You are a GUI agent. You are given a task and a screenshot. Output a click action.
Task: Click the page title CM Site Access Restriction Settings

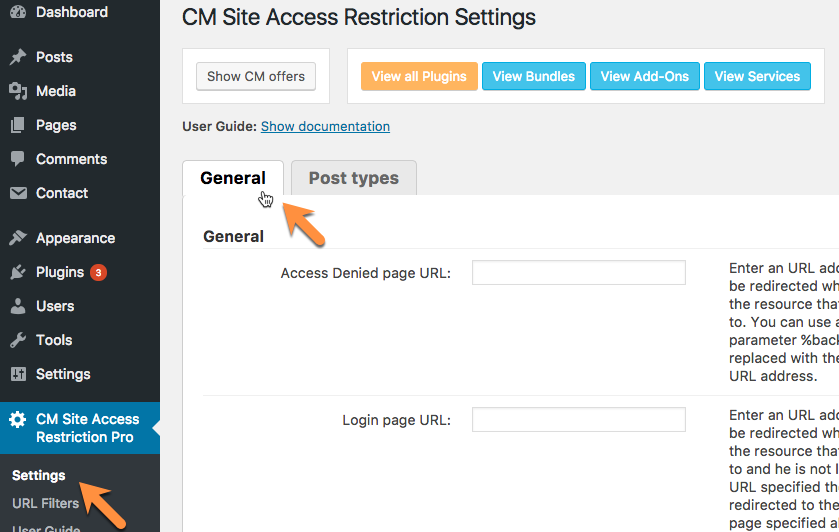tap(359, 17)
